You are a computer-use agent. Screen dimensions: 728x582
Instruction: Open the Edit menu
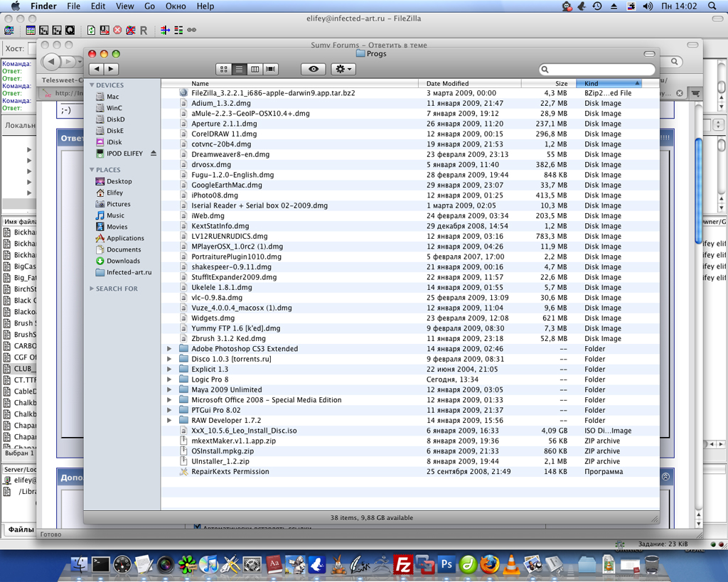[x=98, y=6]
